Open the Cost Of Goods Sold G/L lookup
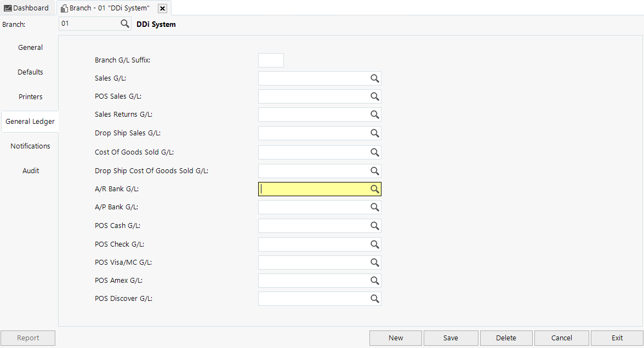Viewport: 644px width, 348px height. 374,152
